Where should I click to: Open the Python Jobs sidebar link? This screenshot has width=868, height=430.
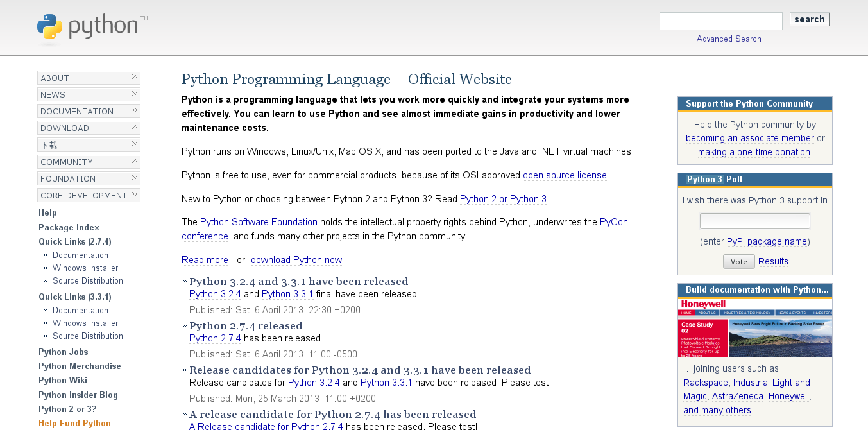click(63, 352)
